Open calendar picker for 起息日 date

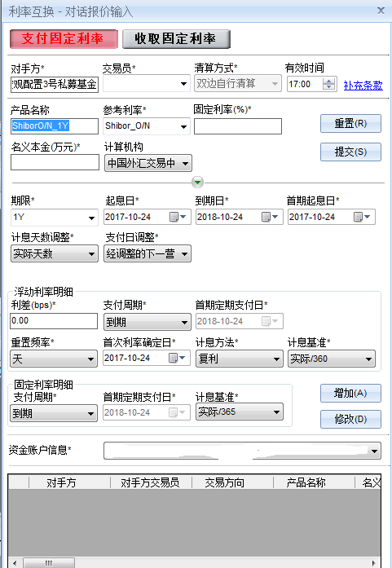point(178,217)
